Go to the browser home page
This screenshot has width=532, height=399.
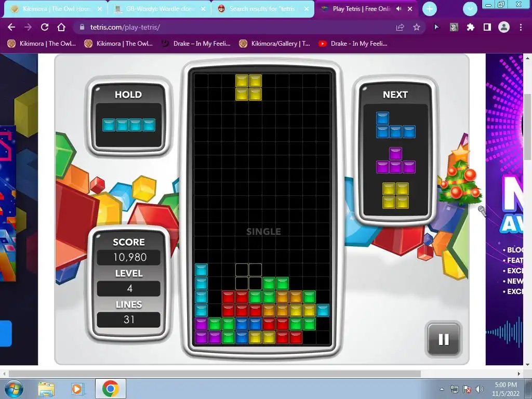(x=61, y=27)
